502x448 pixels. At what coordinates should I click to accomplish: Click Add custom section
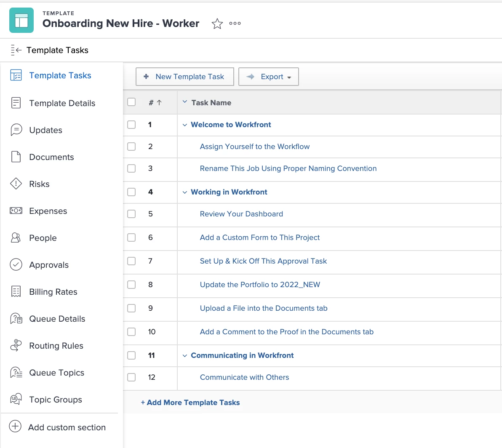click(x=67, y=427)
